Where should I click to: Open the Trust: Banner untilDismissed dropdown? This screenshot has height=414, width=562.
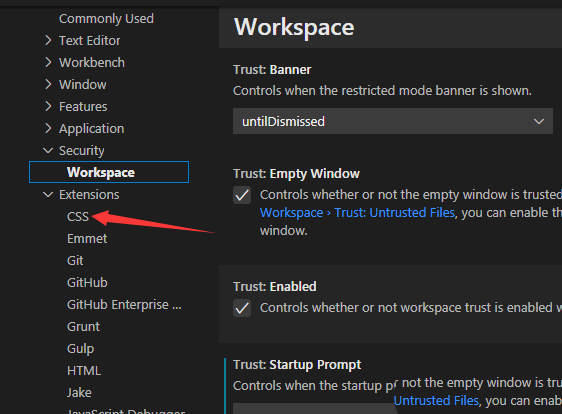(392, 122)
